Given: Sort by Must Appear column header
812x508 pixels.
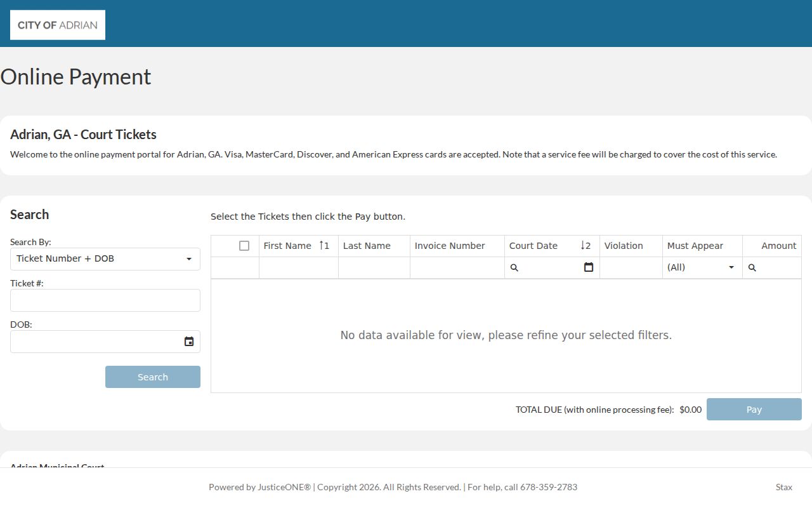Looking at the screenshot, I should tap(702, 246).
